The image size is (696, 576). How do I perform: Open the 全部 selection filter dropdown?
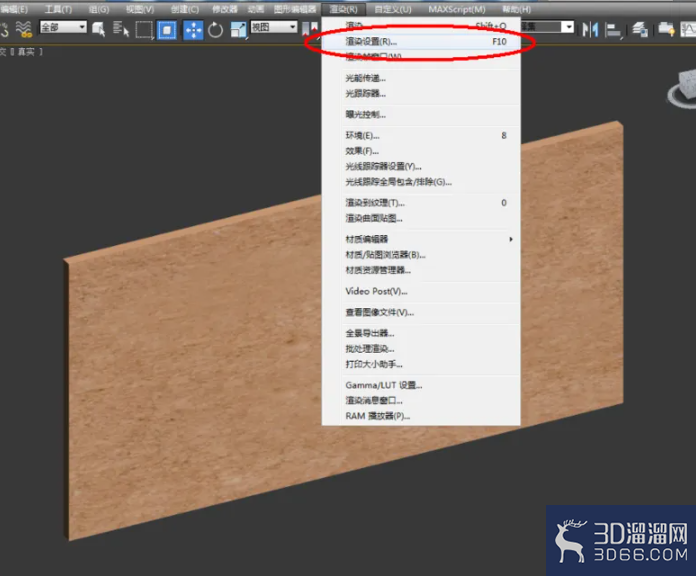tap(63, 27)
